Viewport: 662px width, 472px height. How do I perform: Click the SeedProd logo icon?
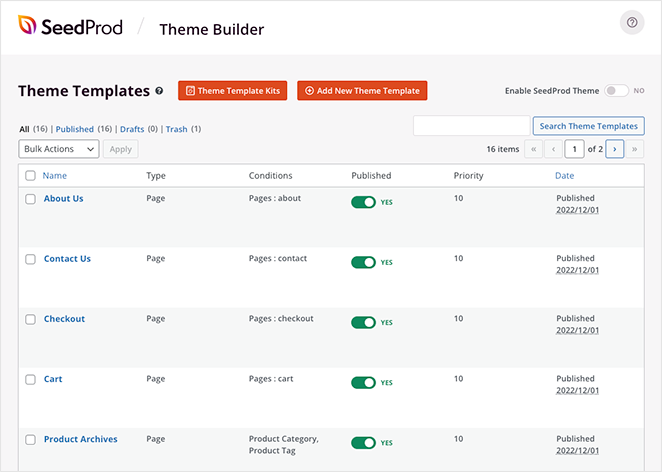coord(27,27)
